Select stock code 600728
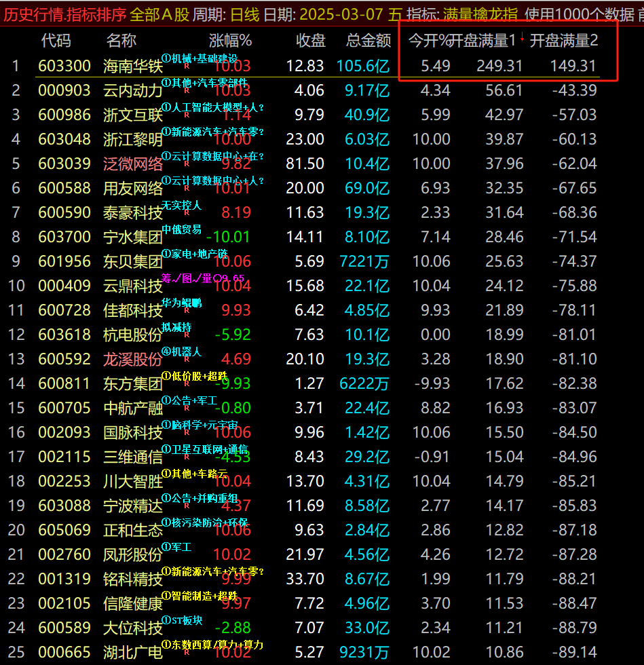Viewport: 644px width, 665px height. 64,311
